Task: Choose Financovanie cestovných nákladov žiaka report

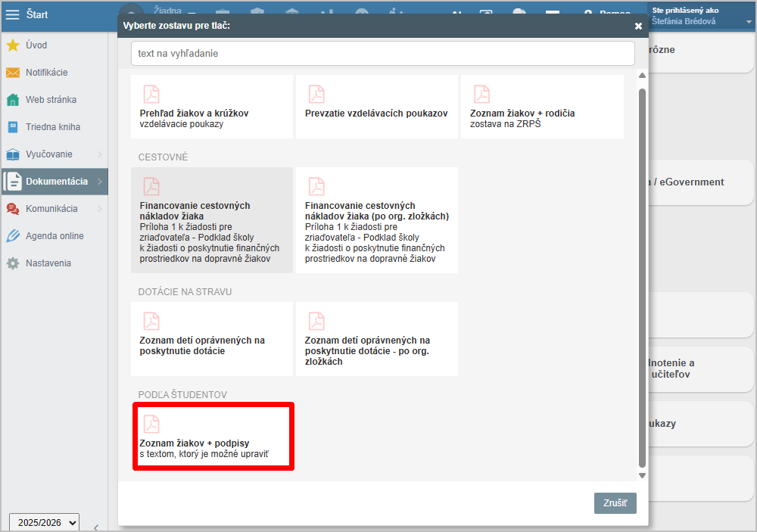Action: [x=211, y=220]
